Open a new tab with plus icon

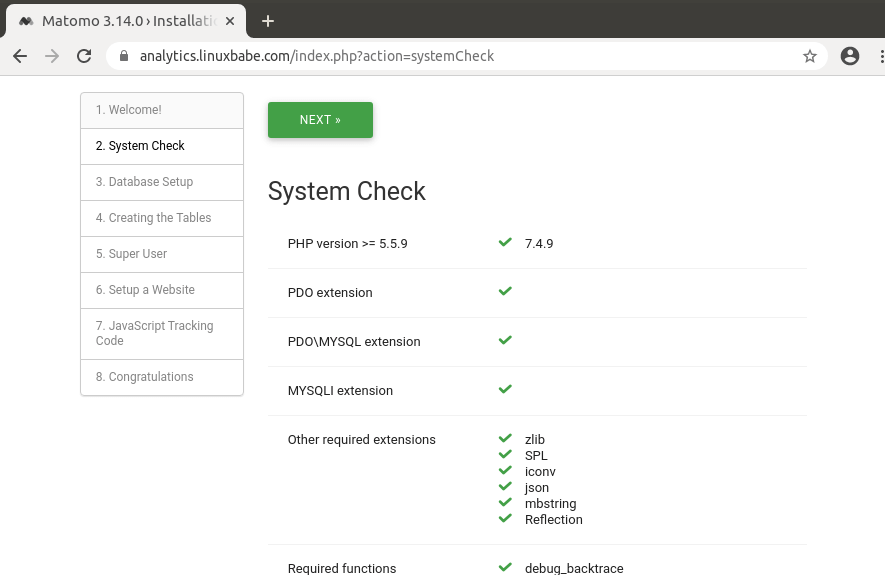(x=268, y=20)
